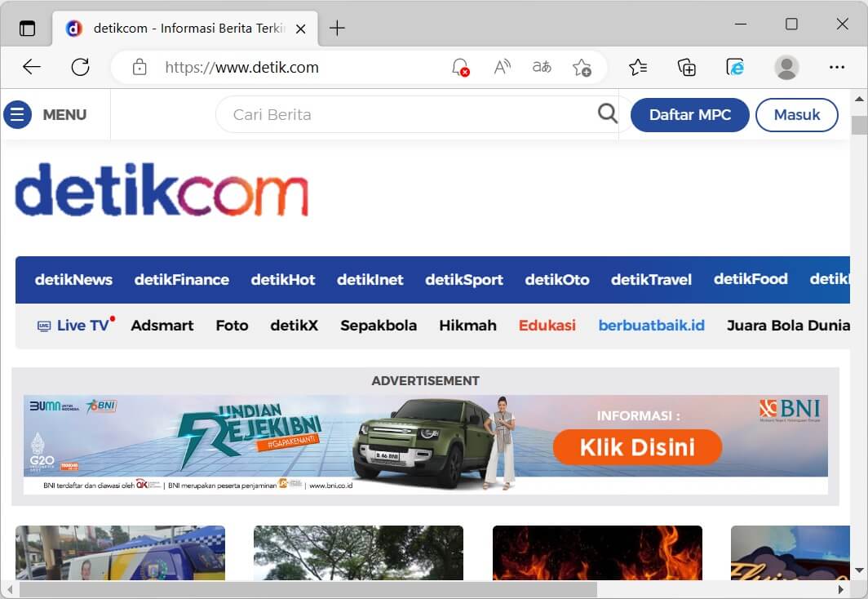868x599 pixels.
Task: Add page to favorites star icon
Action: point(582,68)
